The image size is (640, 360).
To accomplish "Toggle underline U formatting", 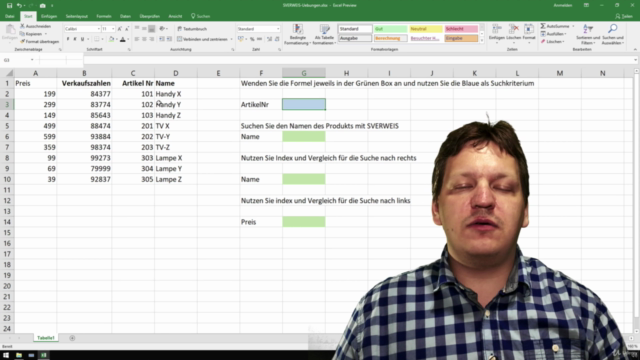I will pyautogui.click(x=82, y=39).
